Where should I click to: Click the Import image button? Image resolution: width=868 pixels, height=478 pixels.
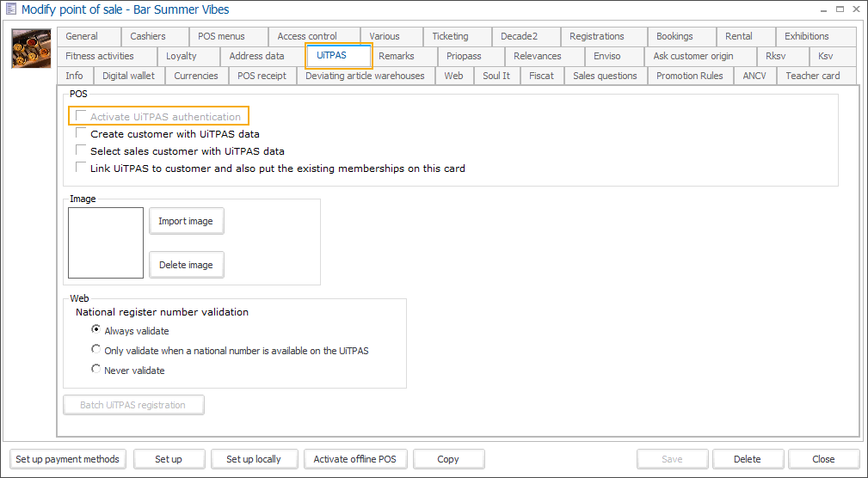pyautogui.click(x=186, y=221)
